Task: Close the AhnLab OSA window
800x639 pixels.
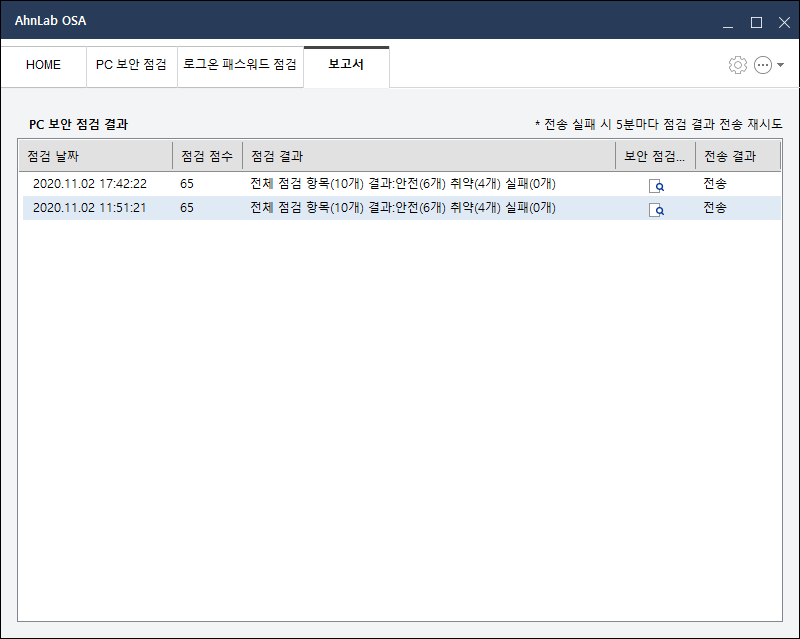Action: click(x=784, y=22)
